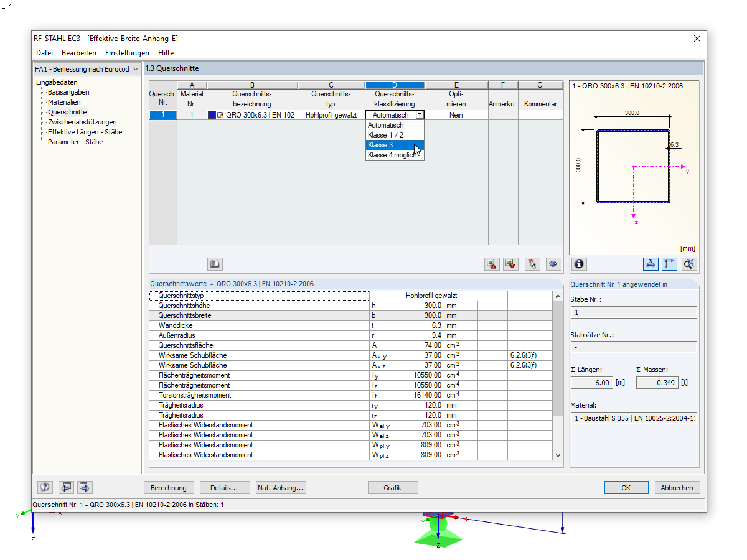Click the Σ Längen value field

(592, 383)
